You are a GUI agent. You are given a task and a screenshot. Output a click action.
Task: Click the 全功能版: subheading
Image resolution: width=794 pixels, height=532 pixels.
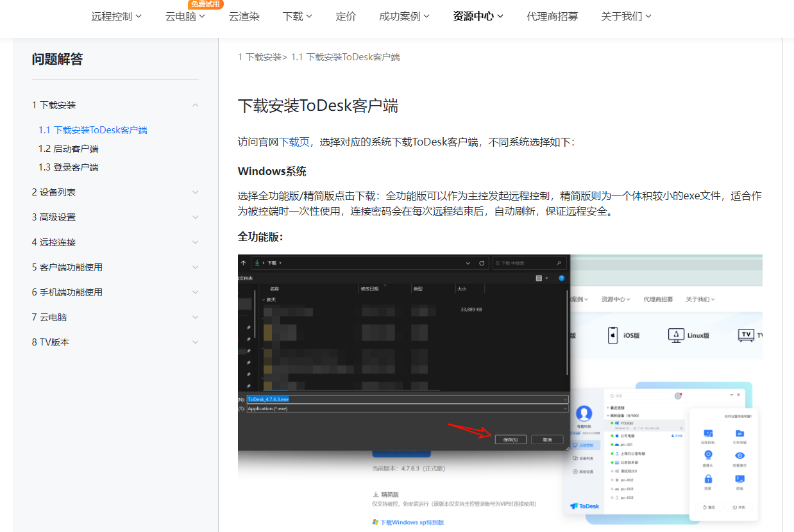[x=260, y=237]
